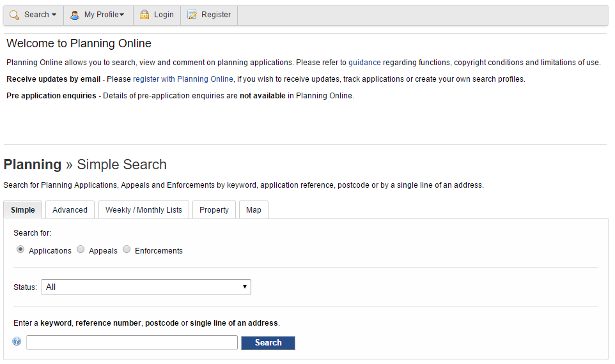The image size is (615, 364).
Task: Click the Register text in toolbar
Action: pyautogui.click(x=215, y=15)
